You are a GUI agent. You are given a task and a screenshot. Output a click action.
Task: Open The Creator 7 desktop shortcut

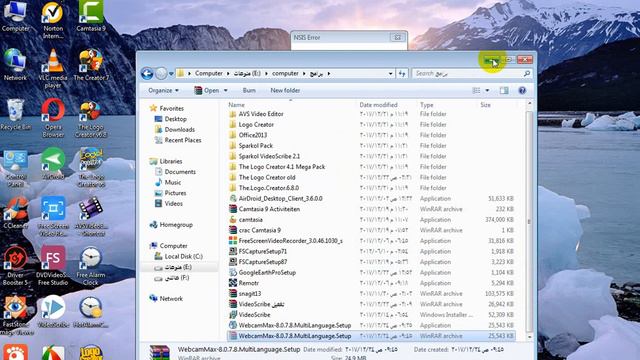[91, 64]
